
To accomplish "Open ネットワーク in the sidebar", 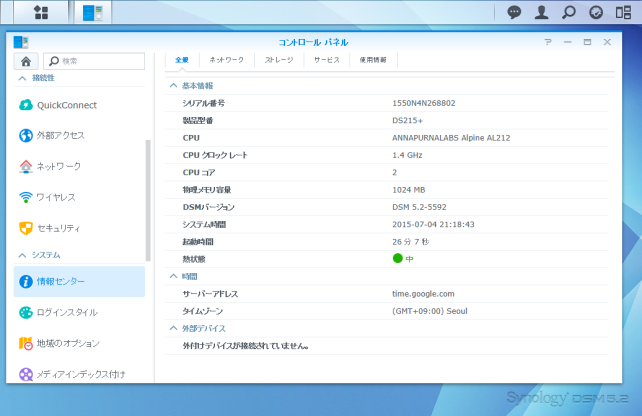I will (79, 166).
